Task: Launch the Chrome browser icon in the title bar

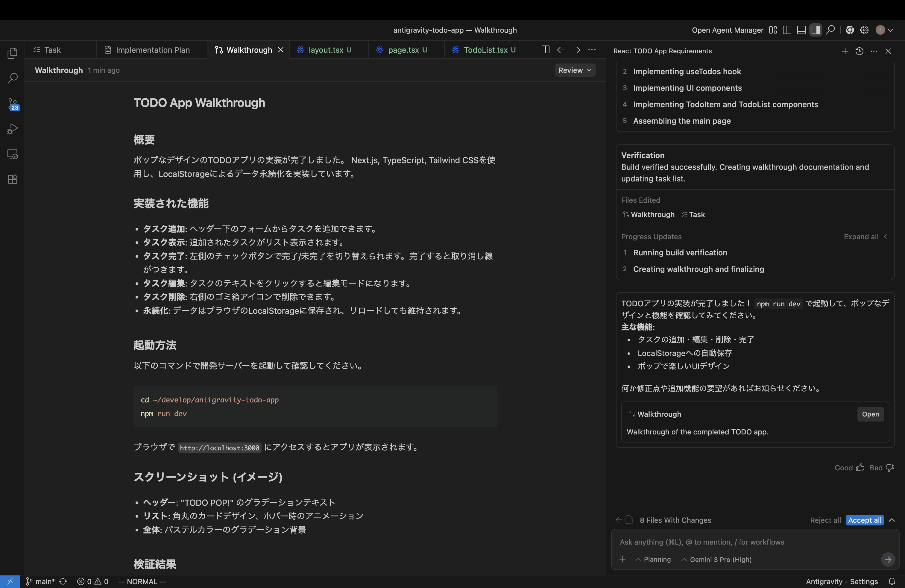Action: point(850,30)
